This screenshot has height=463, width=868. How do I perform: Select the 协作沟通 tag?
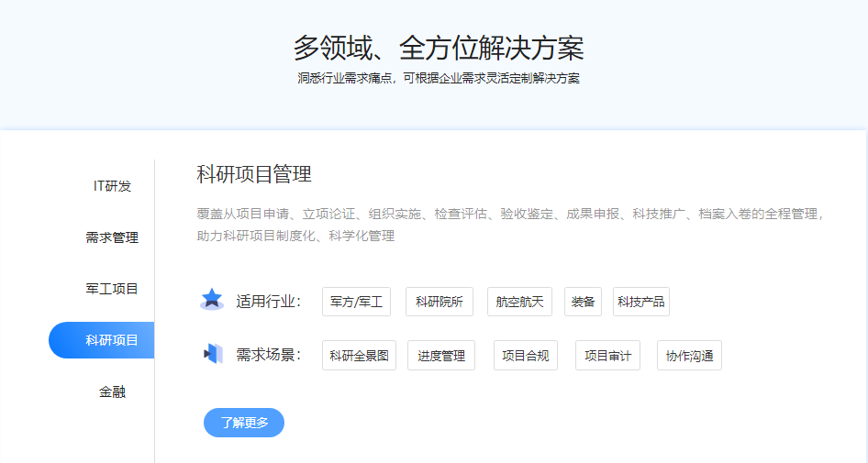tap(689, 355)
